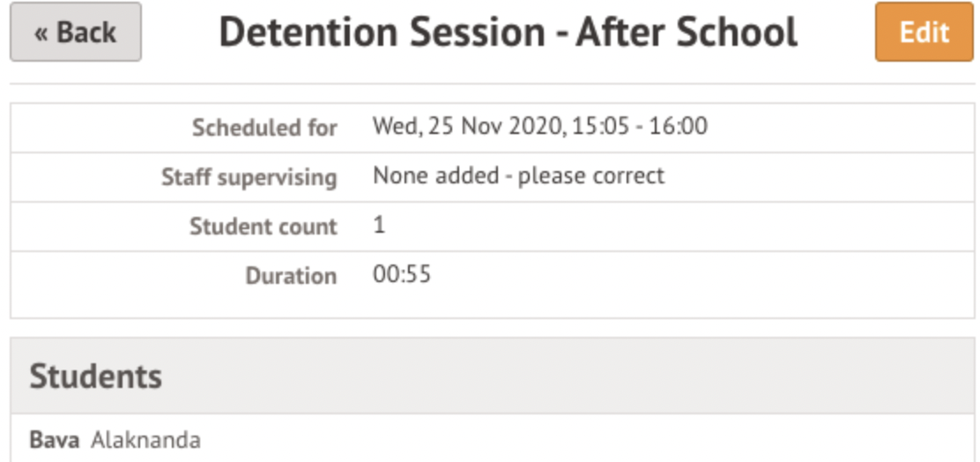Click the 00:55 duration value
Image resolution: width=980 pixels, height=462 pixels.
click(x=402, y=275)
